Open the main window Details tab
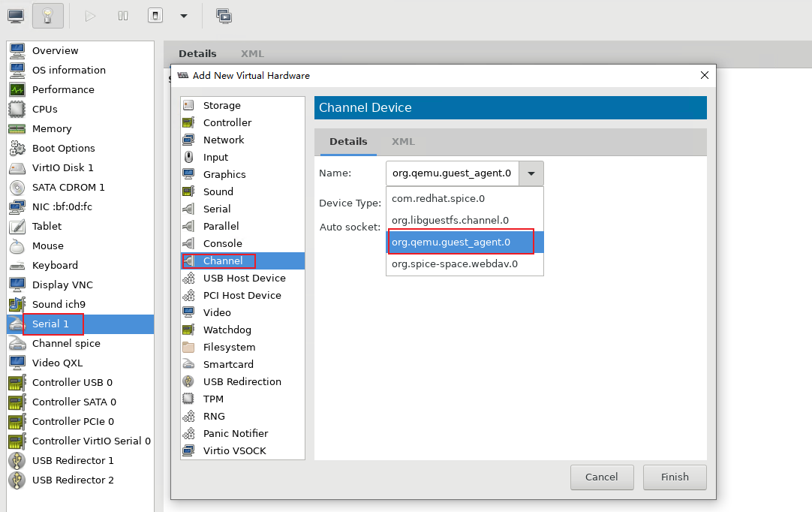Viewport: 812px width, 512px height. 197,53
